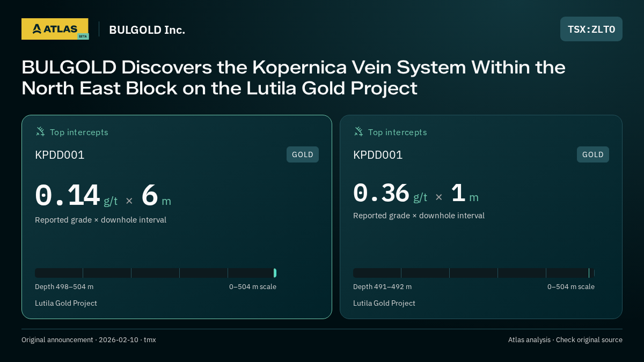Click the depth bar in the 498–504 m card
The height and width of the screenshot is (362, 644).
(156, 273)
